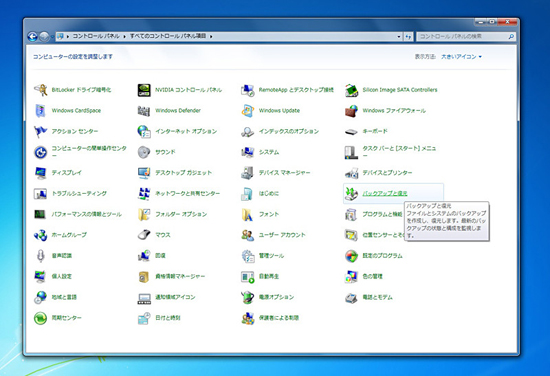Expand the chevron after すべてのコントロールパネル項目
The image size is (550, 376).
coord(211,36)
